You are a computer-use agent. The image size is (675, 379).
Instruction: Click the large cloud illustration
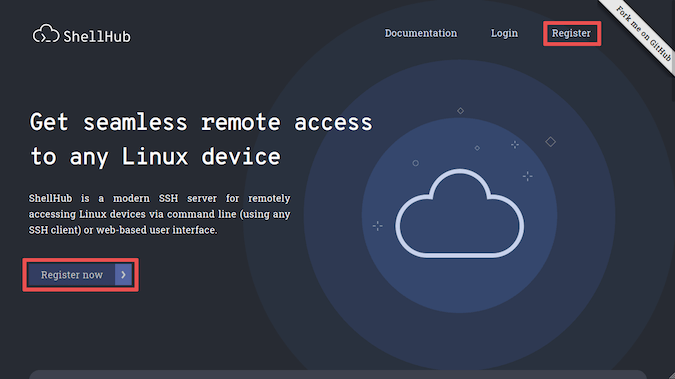pyautogui.click(x=459, y=214)
